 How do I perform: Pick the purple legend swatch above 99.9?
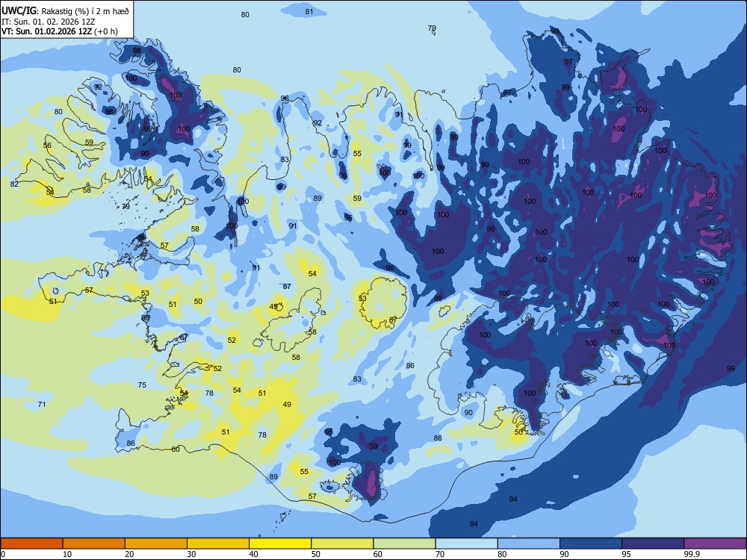(715, 544)
